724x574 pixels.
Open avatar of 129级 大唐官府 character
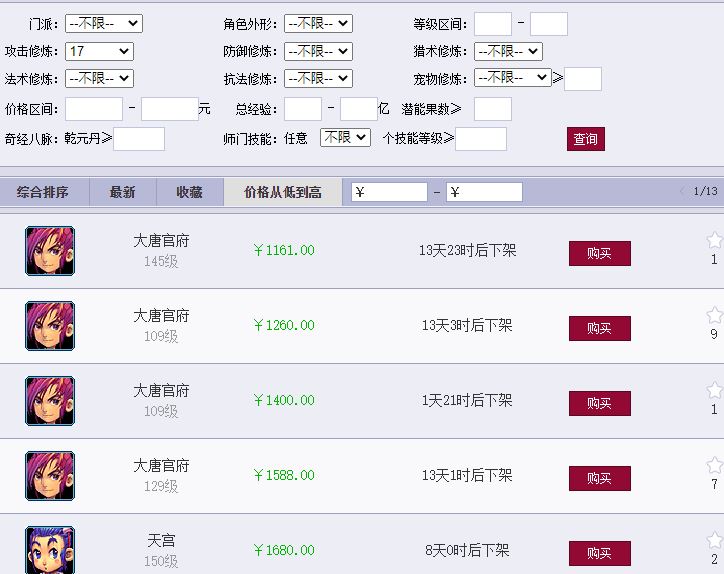[50, 476]
